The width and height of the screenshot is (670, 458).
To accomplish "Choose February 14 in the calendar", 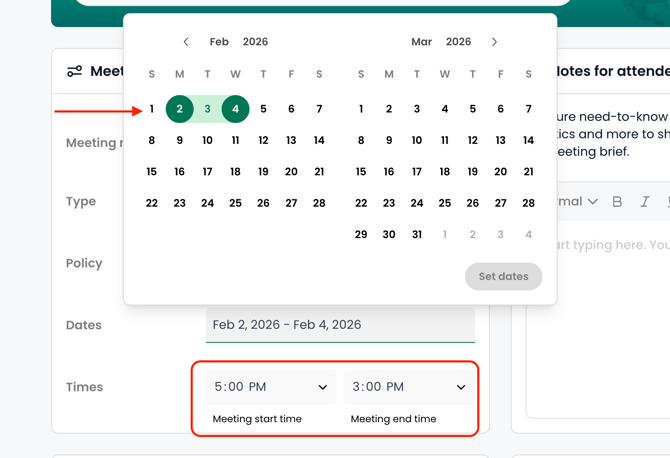I will [x=319, y=140].
